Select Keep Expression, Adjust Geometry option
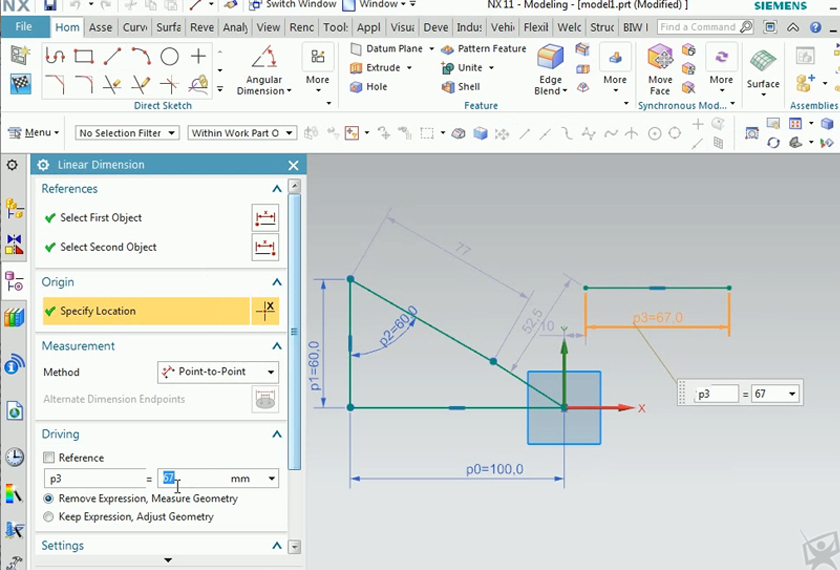Screen dimensions: 840x570 tap(49, 517)
